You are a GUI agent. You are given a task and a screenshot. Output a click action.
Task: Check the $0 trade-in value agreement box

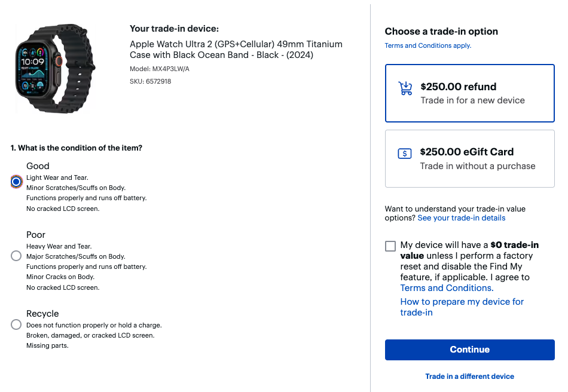(390, 246)
